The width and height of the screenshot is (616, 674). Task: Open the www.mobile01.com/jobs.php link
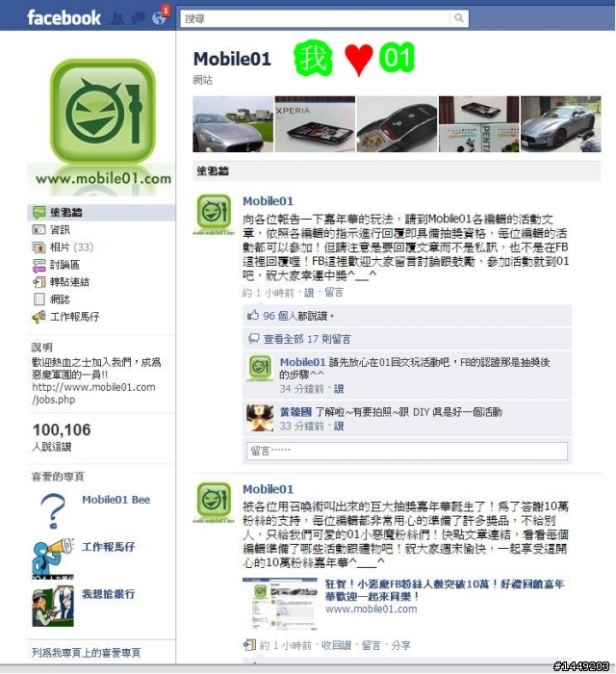(93, 393)
